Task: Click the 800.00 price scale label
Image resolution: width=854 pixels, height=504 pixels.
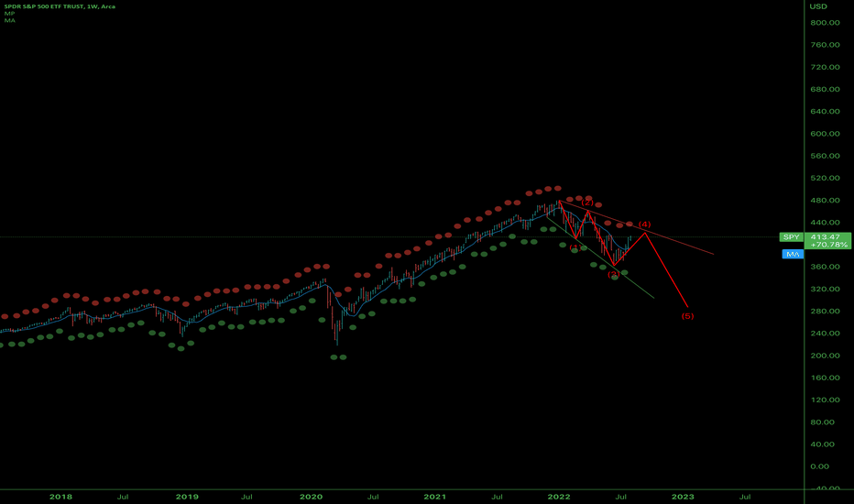Action: (x=825, y=22)
